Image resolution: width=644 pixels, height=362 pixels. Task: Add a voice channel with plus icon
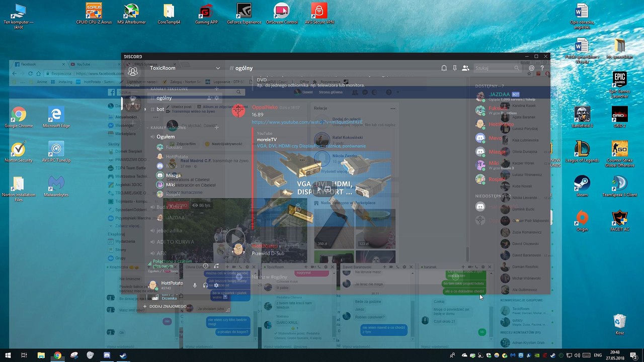pos(217,128)
